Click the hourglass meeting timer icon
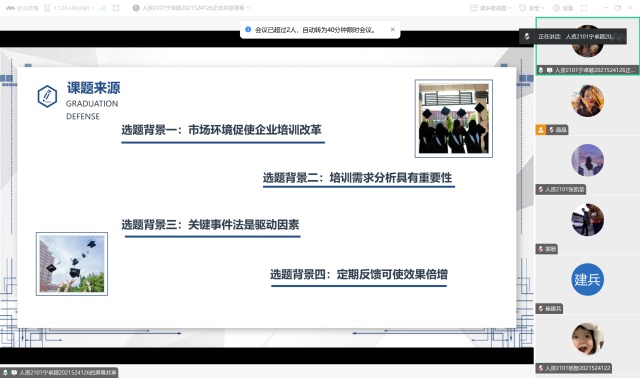The width and height of the screenshot is (640, 378). coord(47,8)
